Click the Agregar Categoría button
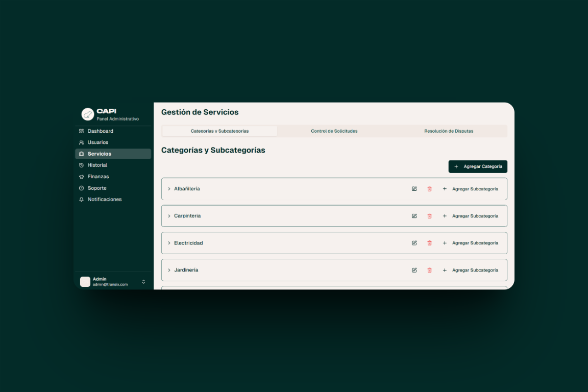 478,166
